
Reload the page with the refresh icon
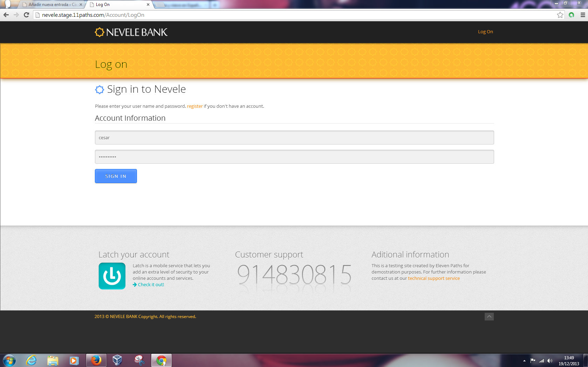26,15
